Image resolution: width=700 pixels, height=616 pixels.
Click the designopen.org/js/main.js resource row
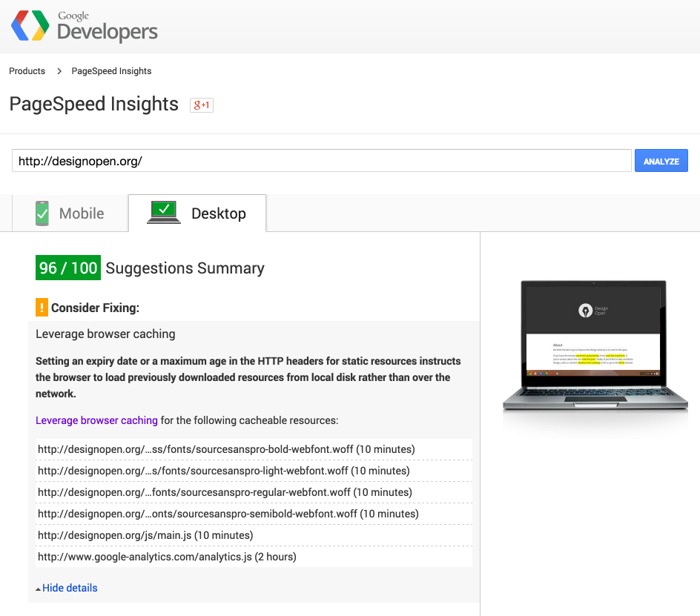254,534
